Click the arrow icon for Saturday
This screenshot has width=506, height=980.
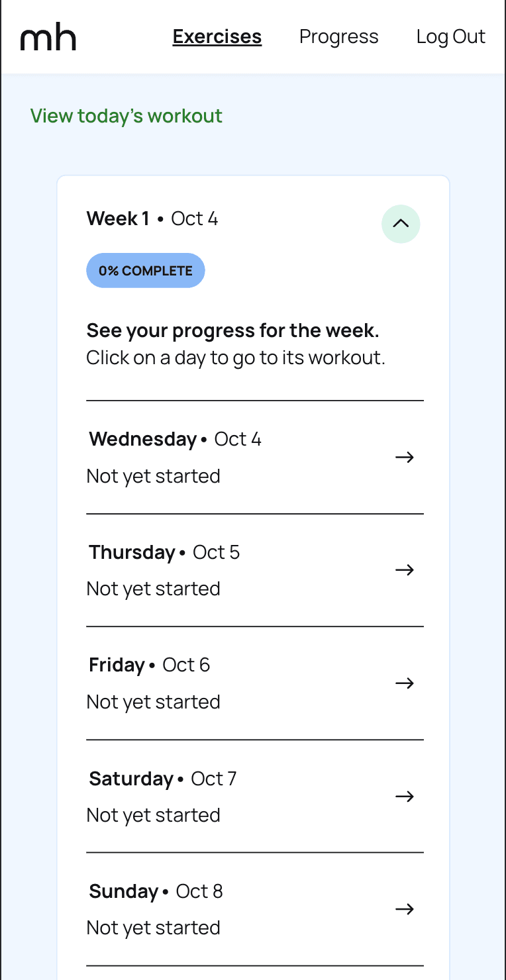pos(404,796)
